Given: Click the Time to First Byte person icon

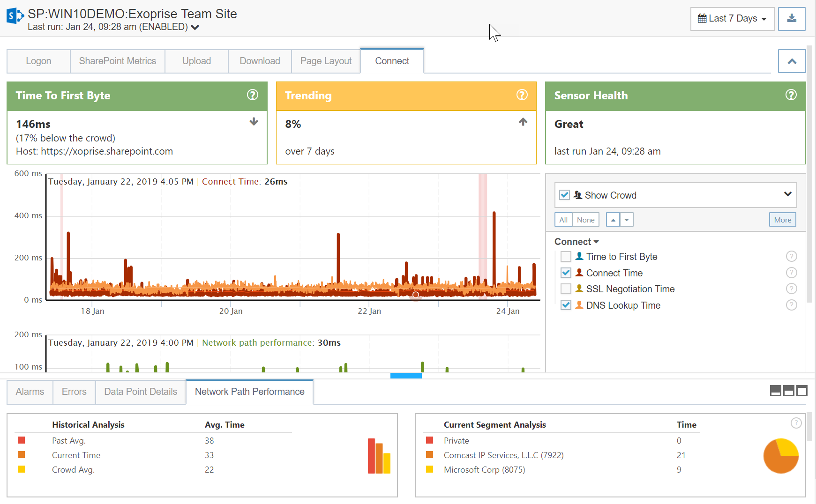Looking at the screenshot, I should [x=579, y=256].
